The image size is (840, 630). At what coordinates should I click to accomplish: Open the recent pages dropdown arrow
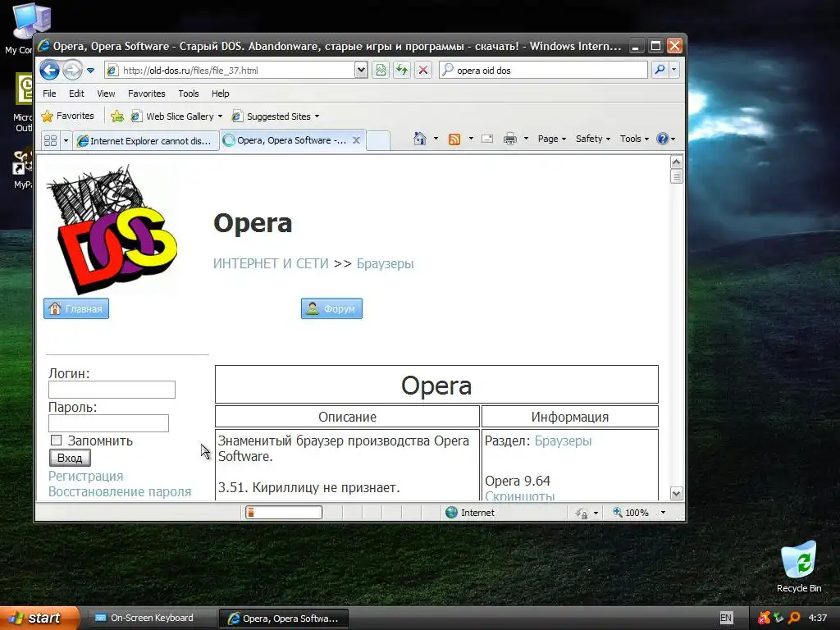point(90,71)
